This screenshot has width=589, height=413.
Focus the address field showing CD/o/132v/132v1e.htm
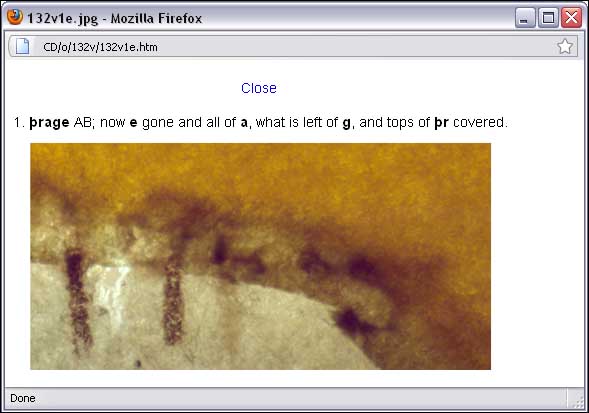pos(293,47)
